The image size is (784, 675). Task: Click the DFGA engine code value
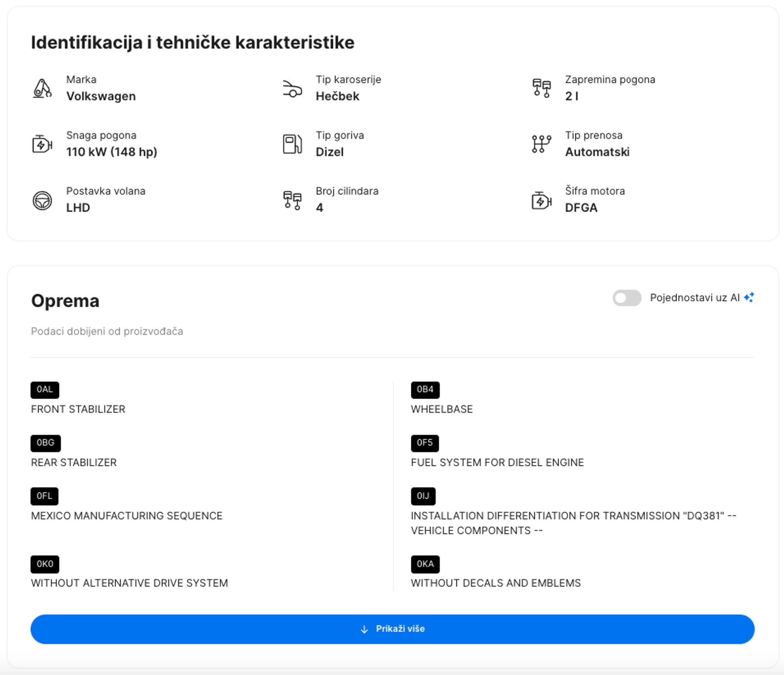point(581,208)
